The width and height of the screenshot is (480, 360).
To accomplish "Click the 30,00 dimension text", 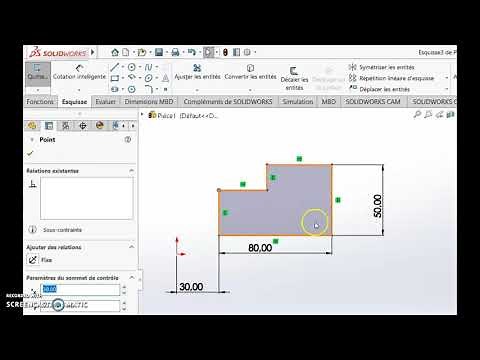I will pyautogui.click(x=191, y=287).
